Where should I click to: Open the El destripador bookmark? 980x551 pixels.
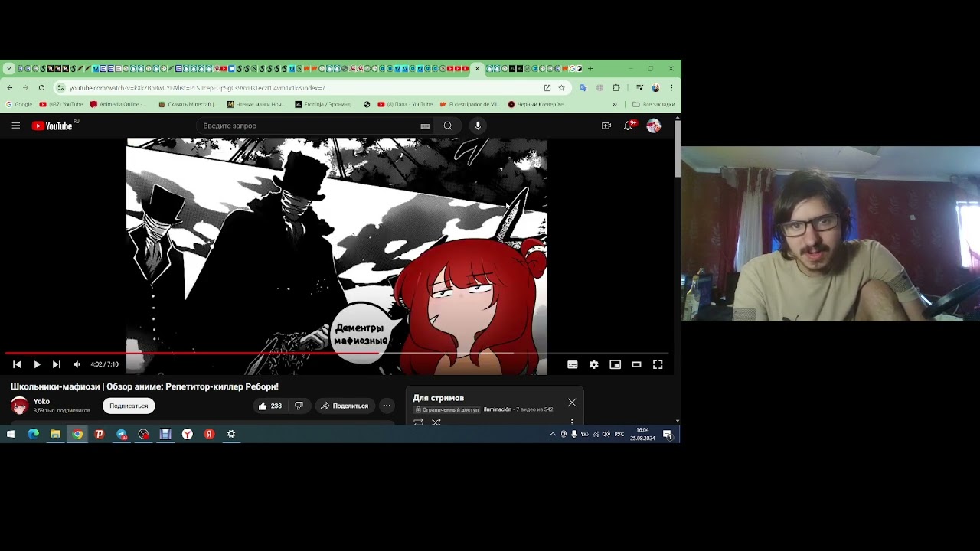click(x=469, y=104)
